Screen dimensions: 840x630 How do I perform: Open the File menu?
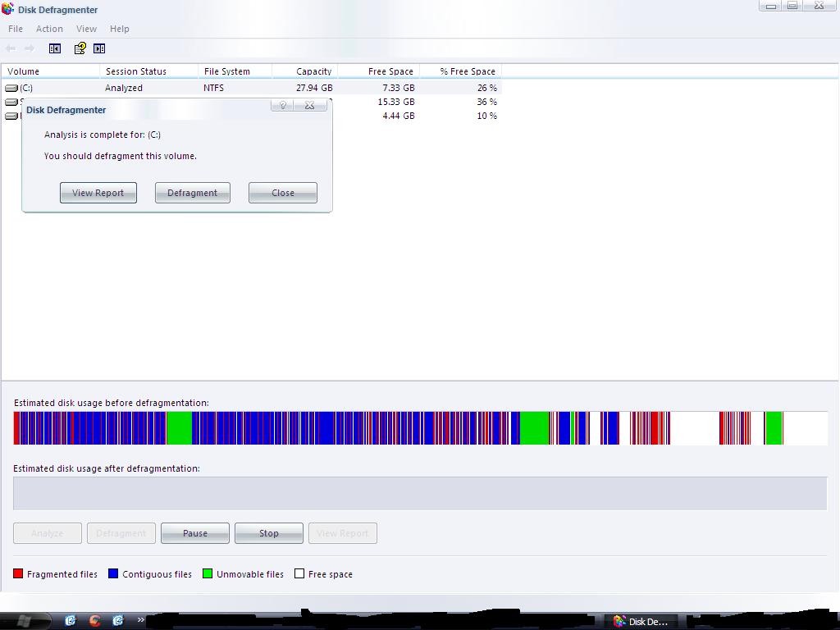[16, 29]
